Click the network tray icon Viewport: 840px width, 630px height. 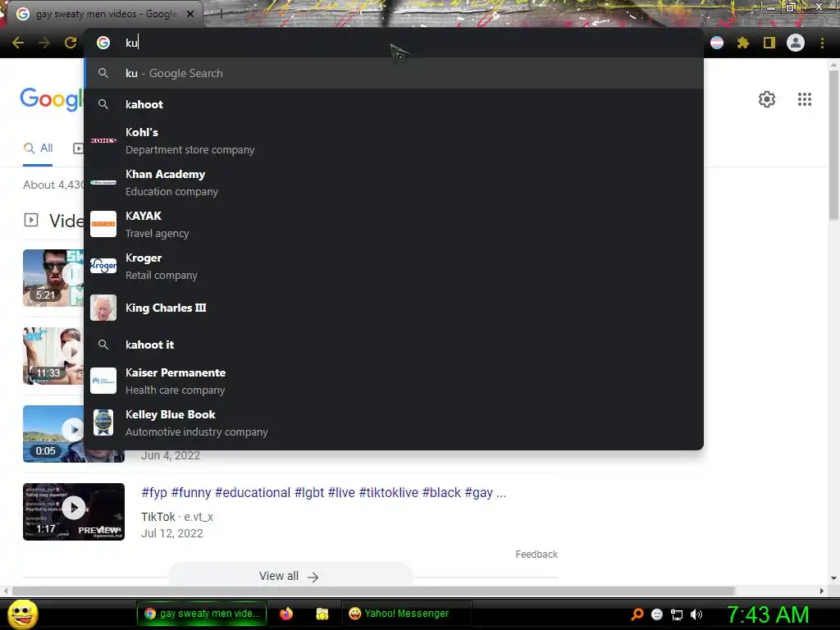[677, 614]
